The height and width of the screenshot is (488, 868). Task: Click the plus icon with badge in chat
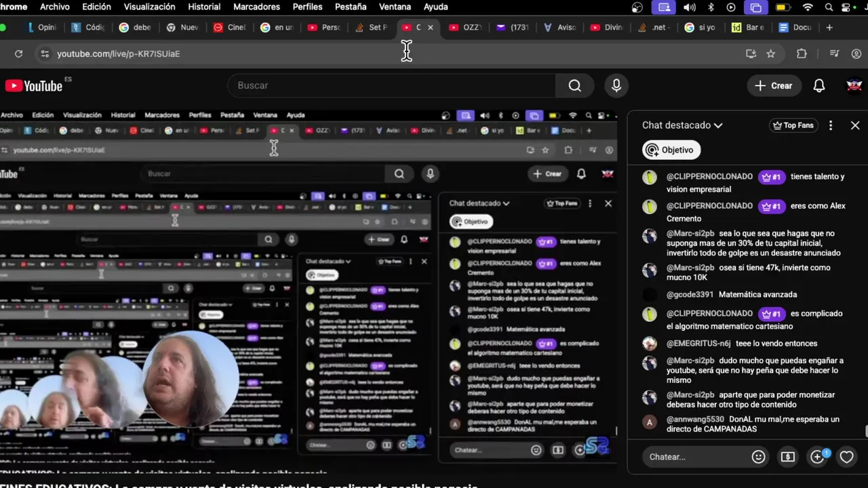[x=818, y=457]
